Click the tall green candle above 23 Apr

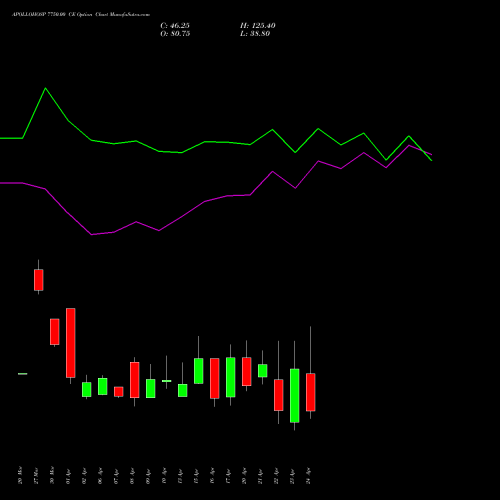(295, 396)
